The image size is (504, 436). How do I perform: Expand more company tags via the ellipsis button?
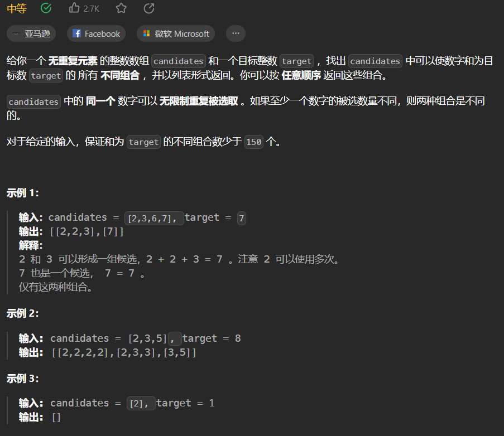point(235,33)
